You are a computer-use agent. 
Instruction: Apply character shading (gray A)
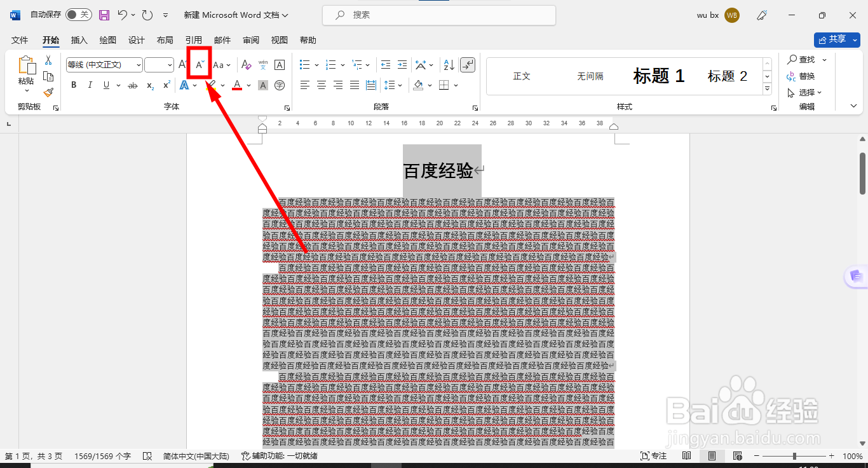[263, 85]
